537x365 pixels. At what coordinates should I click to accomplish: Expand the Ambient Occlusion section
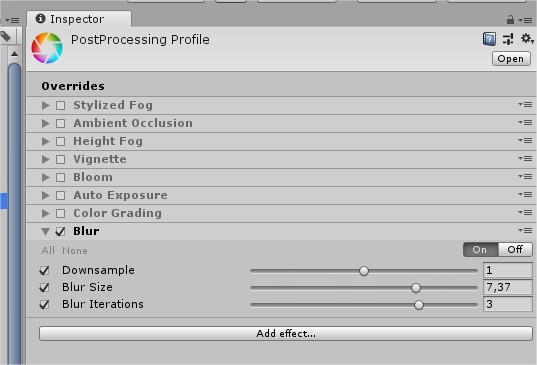pos(46,123)
